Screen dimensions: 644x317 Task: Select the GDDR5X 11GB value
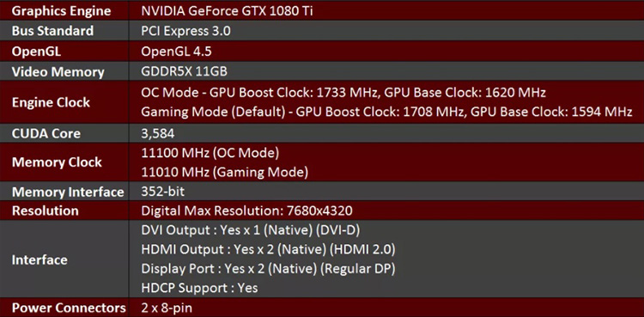click(184, 72)
